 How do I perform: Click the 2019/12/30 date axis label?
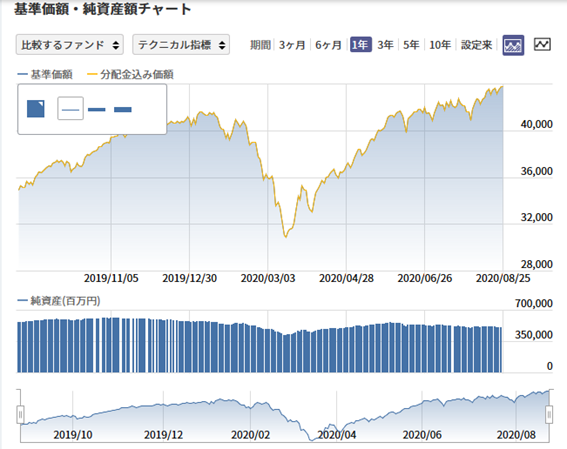click(x=189, y=278)
